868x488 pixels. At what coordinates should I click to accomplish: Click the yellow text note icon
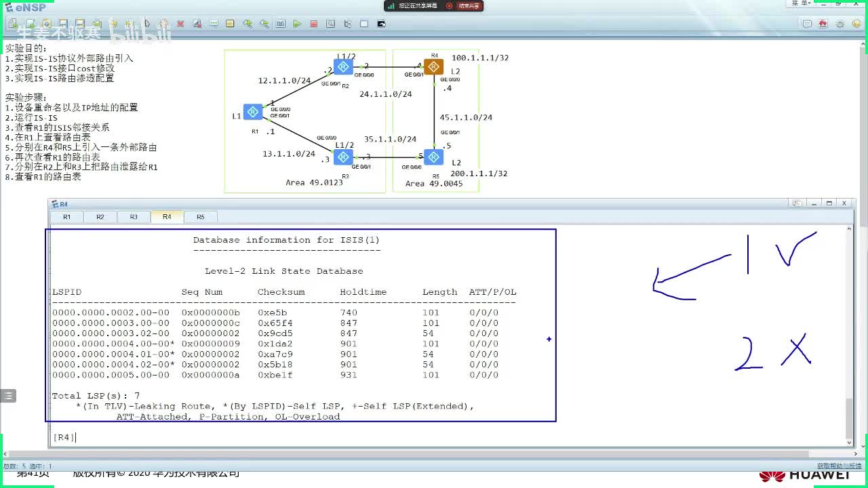tap(230, 24)
